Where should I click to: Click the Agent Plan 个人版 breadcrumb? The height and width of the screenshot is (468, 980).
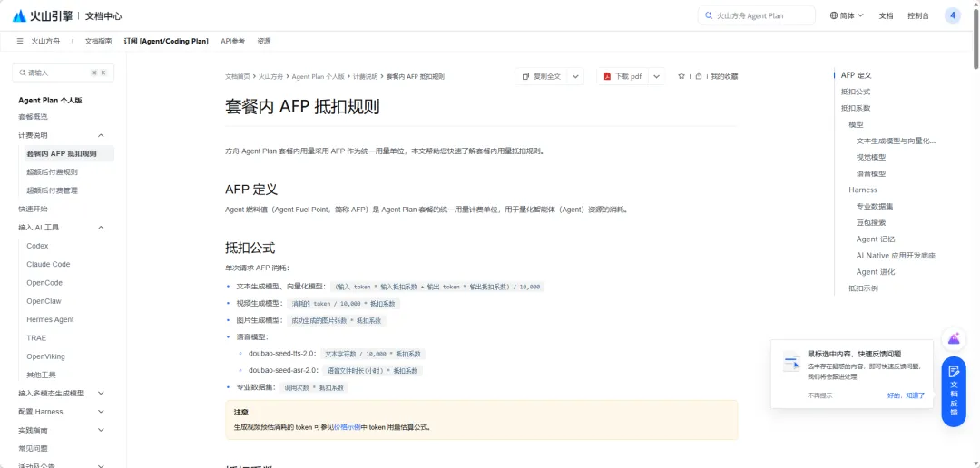click(x=318, y=76)
